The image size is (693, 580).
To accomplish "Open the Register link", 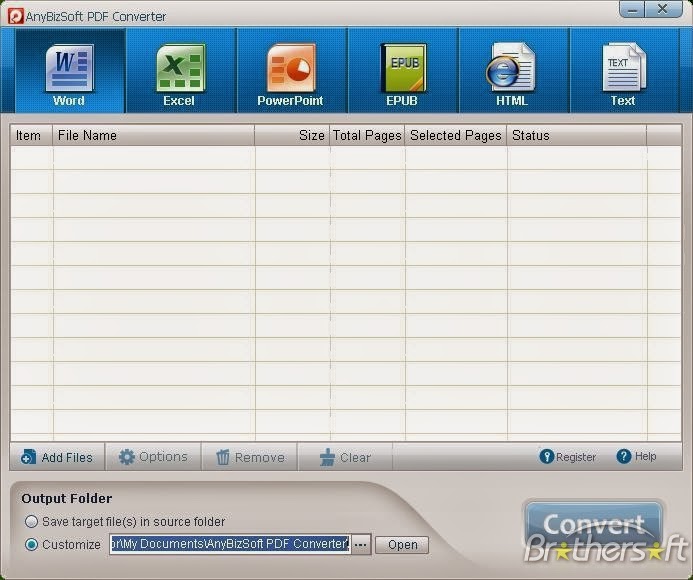I will click(567, 457).
